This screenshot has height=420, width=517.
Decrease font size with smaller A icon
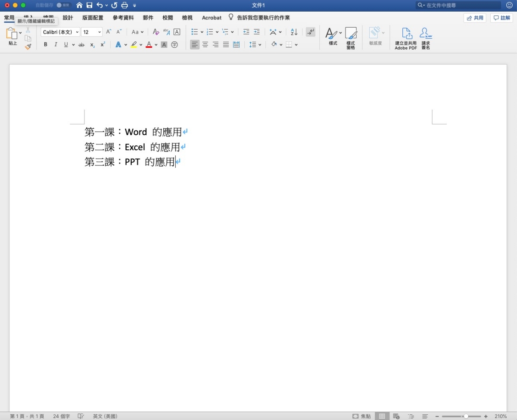coord(119,32)
